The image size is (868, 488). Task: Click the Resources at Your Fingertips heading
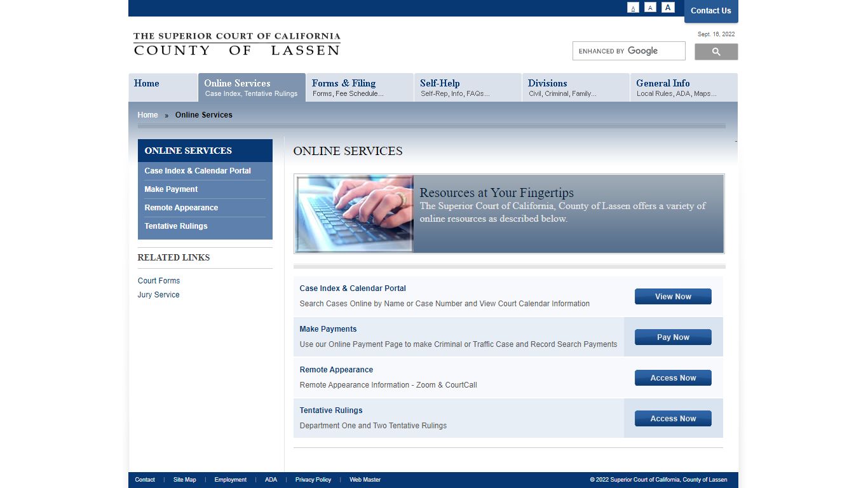tap(497, 193)
